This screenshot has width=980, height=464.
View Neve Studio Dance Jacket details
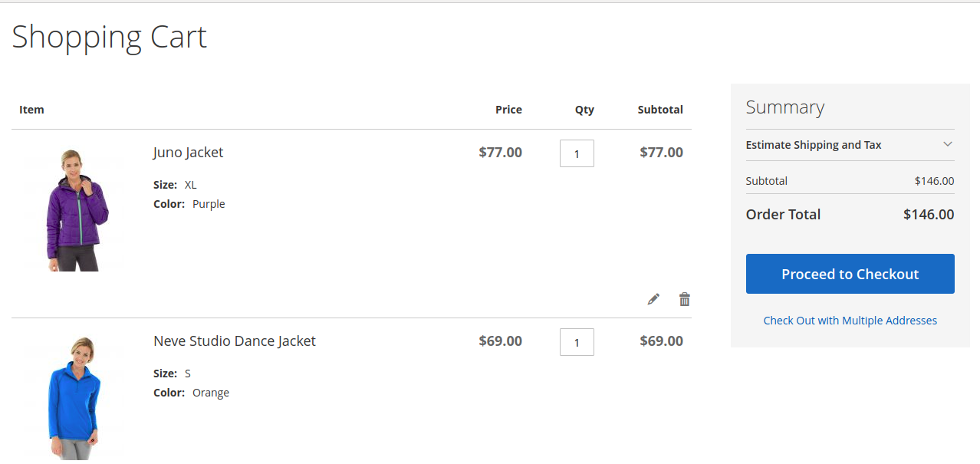click(x=235, y=341)
